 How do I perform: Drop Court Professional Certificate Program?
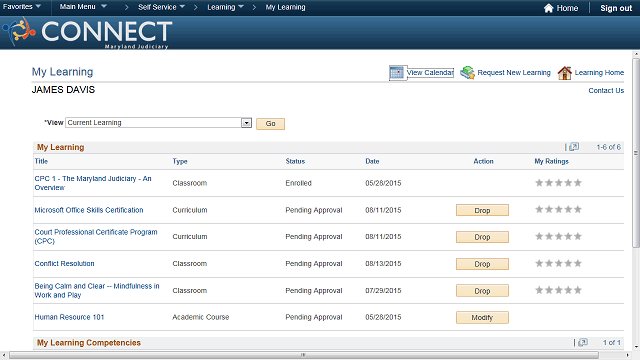tap(482, 237)
